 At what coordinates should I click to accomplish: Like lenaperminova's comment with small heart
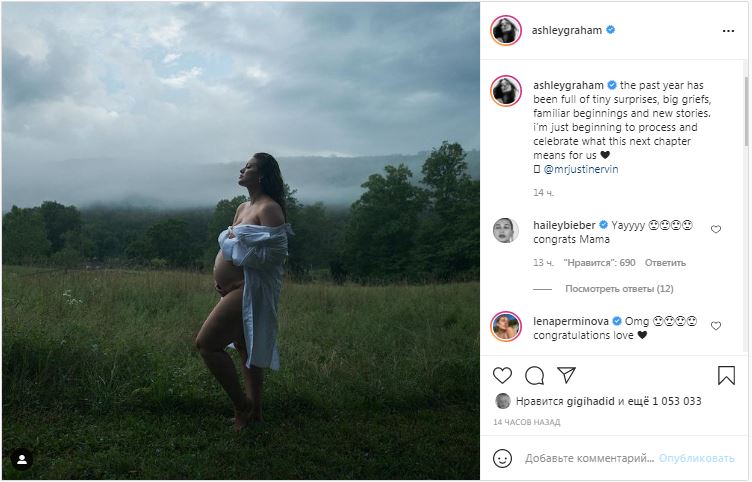[x=716, y=326]
